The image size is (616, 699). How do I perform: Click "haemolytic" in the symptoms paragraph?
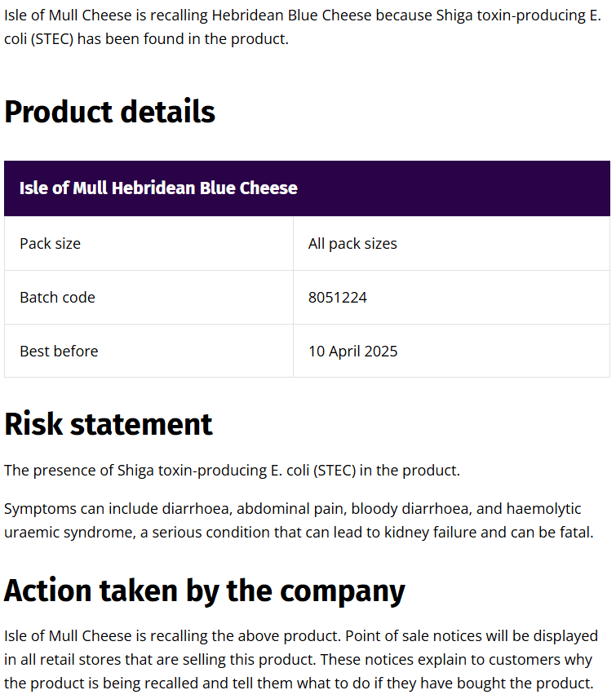point(543,509)
